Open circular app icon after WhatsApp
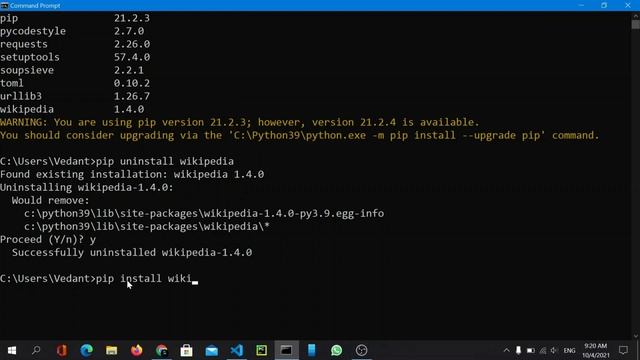The width and height of the screenshot is (640, 360). (x=362, y=350)
